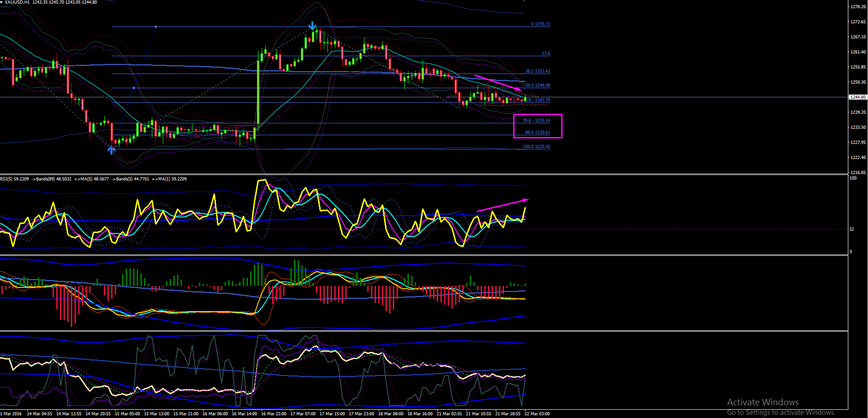Viewport: 868px width, 418px height.
Task: Click the 18 Mar 16:00 time label
Action: pyautogui.click(x=420, y=414)
